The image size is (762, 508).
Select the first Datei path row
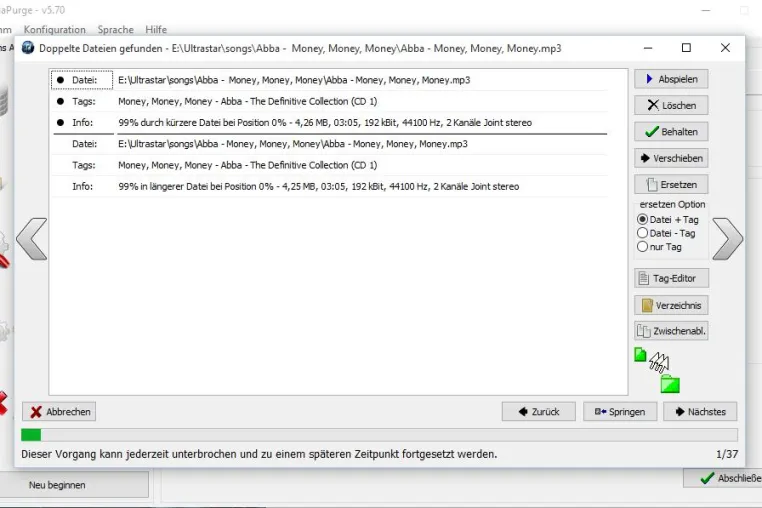click(330, 80)
